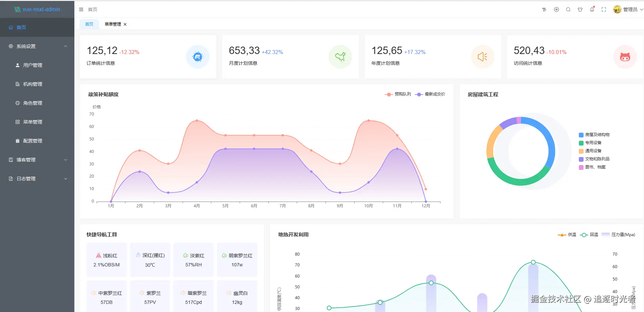Click the 订单统计信息 card icon
Screen dimensions: 644x312
(x=198, y=57)
